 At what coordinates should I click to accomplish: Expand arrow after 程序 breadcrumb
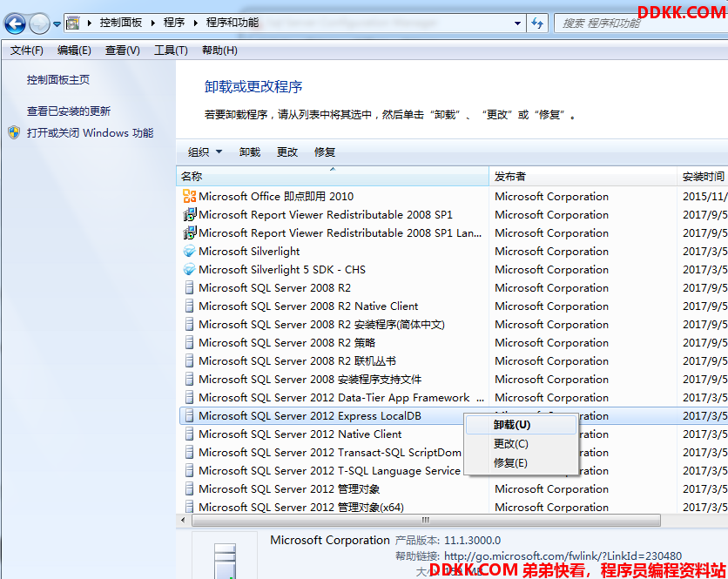point(195,23)
